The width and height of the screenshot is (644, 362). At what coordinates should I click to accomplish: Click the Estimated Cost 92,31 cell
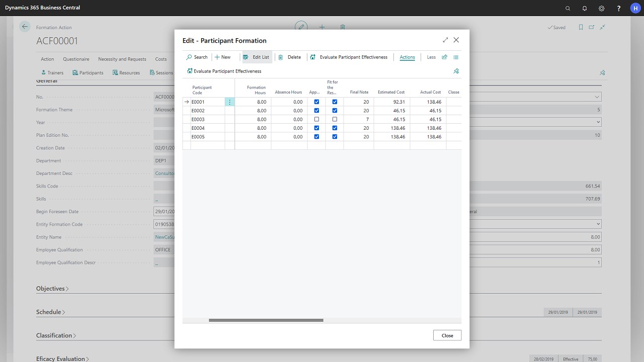click(x=392, y=102)
